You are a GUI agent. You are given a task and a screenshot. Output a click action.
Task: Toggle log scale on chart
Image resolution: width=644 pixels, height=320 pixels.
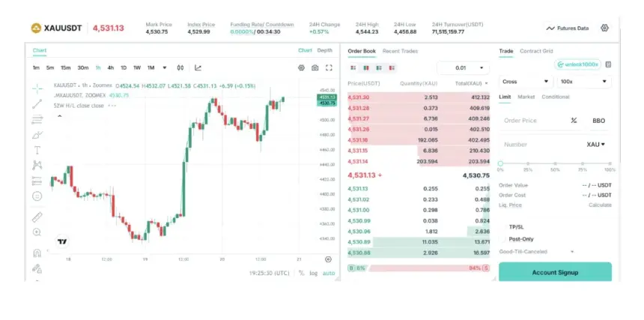point(313,273)
